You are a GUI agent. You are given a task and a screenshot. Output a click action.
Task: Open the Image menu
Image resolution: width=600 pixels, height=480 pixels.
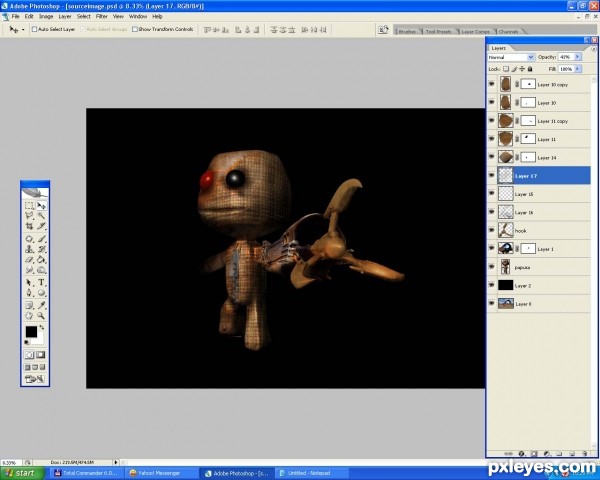coord(46,16)
